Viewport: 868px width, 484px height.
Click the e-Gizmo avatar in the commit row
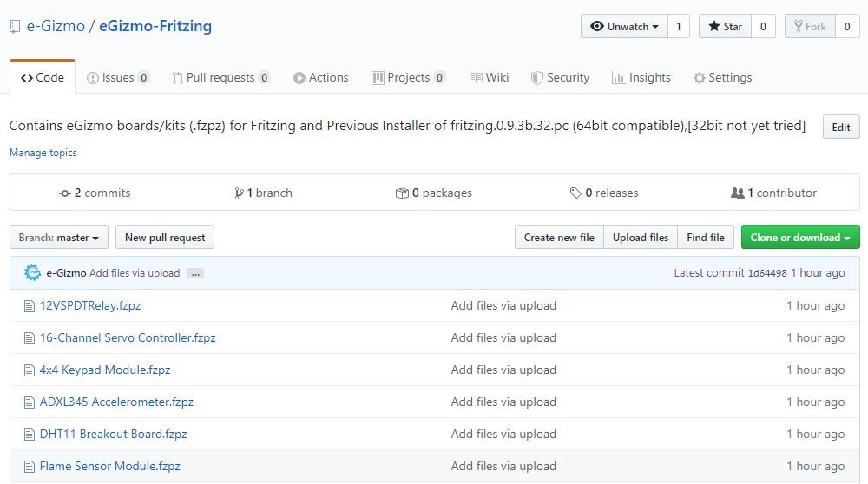pyautogui.click(x=33, y=272)
